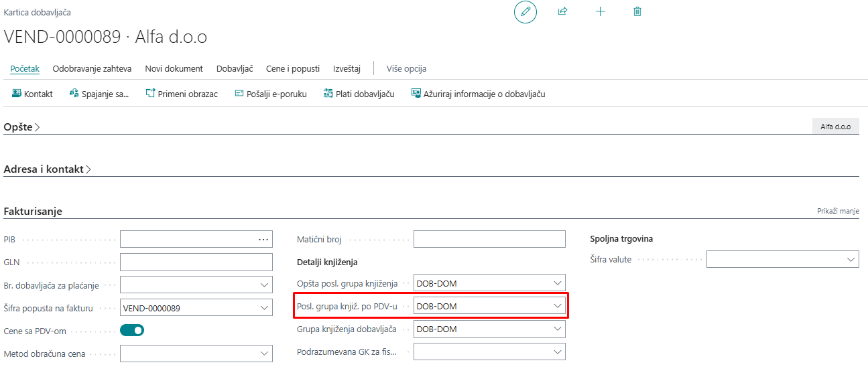Click Primeni obrazac action
Viewport: 868px width, 385px height.
182,94
